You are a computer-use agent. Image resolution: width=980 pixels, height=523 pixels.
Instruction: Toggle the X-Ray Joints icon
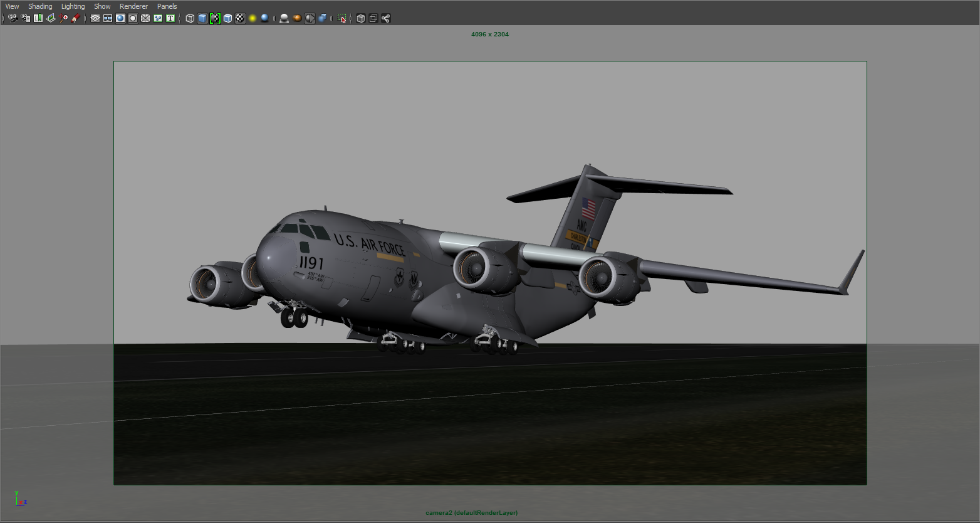[386, 18]
